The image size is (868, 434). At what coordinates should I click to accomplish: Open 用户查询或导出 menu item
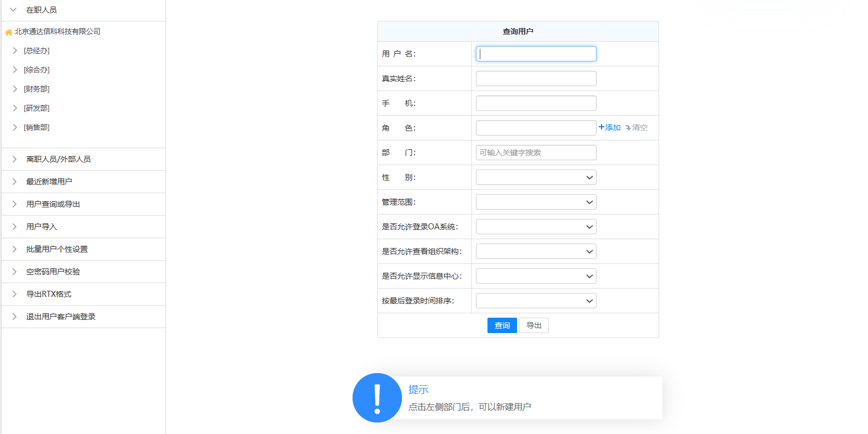(53, 204)
